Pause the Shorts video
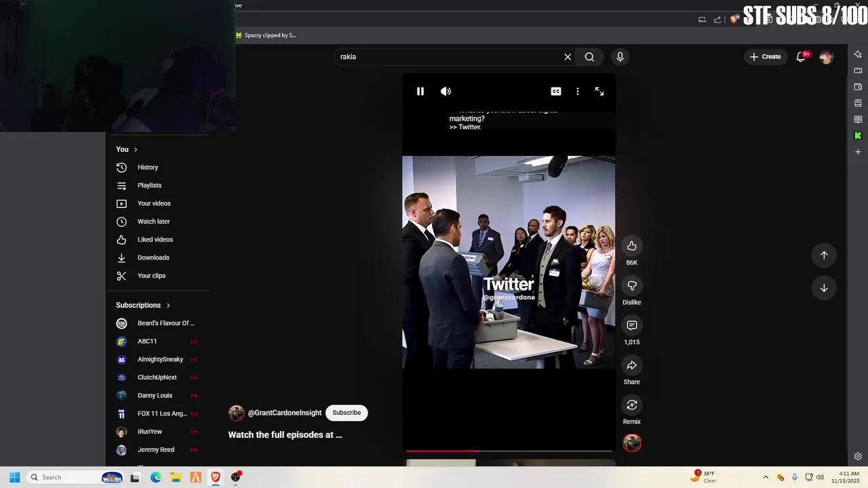Viewport: 868px width, 488px height. tap(420, 91)
